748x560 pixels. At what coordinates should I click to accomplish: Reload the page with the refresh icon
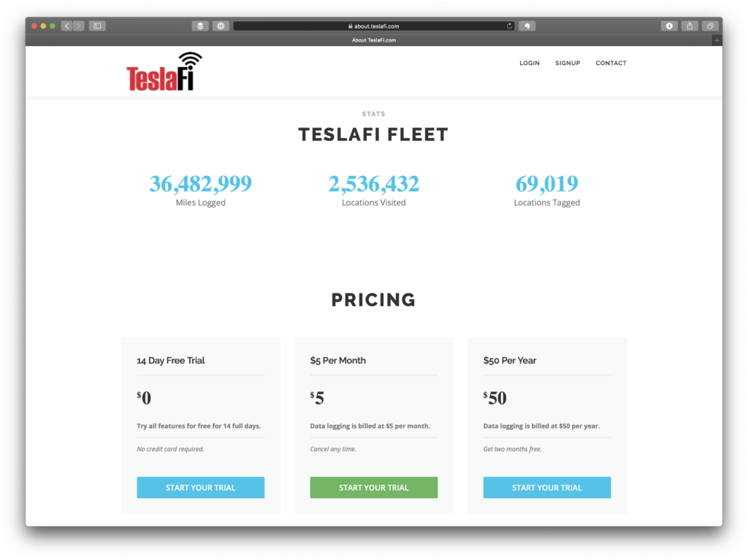pyautogui.click(x=509, y=26)
